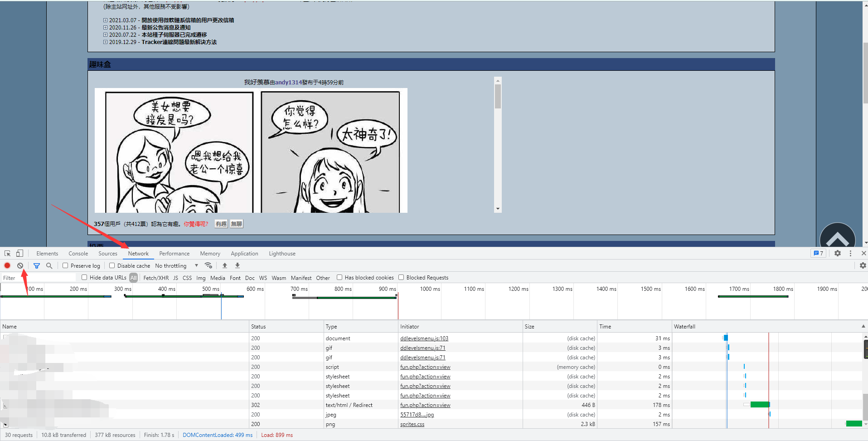868x441 pixels.
Task: Open the DevTools three-dot customize menu
Action: tap(850, 253)
